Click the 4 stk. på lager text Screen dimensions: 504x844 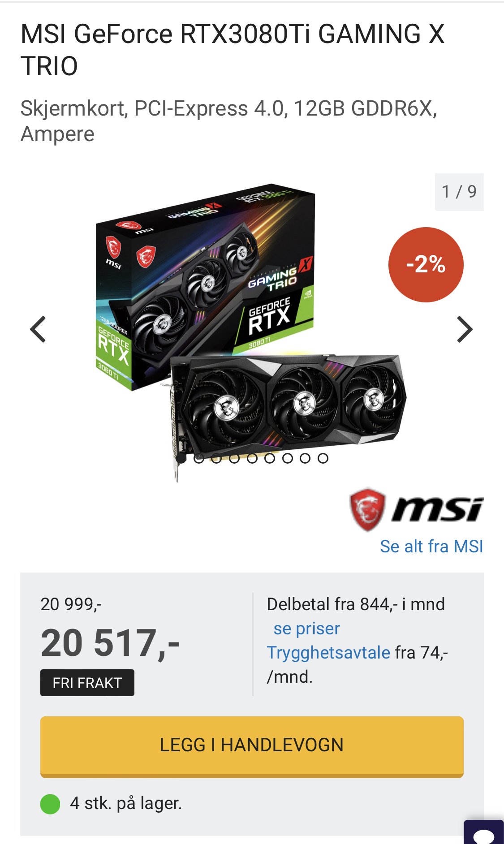126,804
